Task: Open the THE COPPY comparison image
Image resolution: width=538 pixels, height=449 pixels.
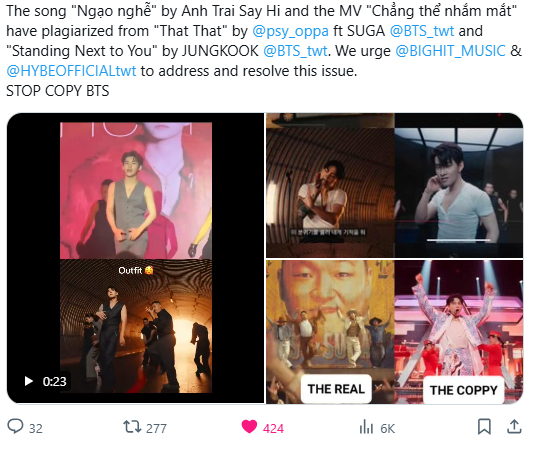Action: [x=459, y=332]
